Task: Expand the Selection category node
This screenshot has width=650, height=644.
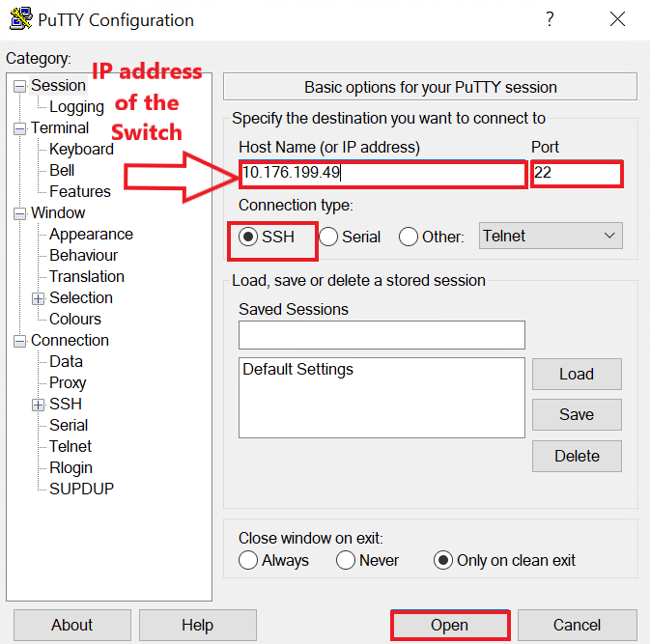Action: coord(39,298)
